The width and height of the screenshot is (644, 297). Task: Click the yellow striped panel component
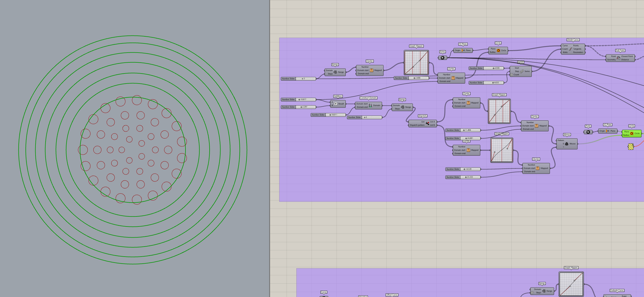click(631, 147)
